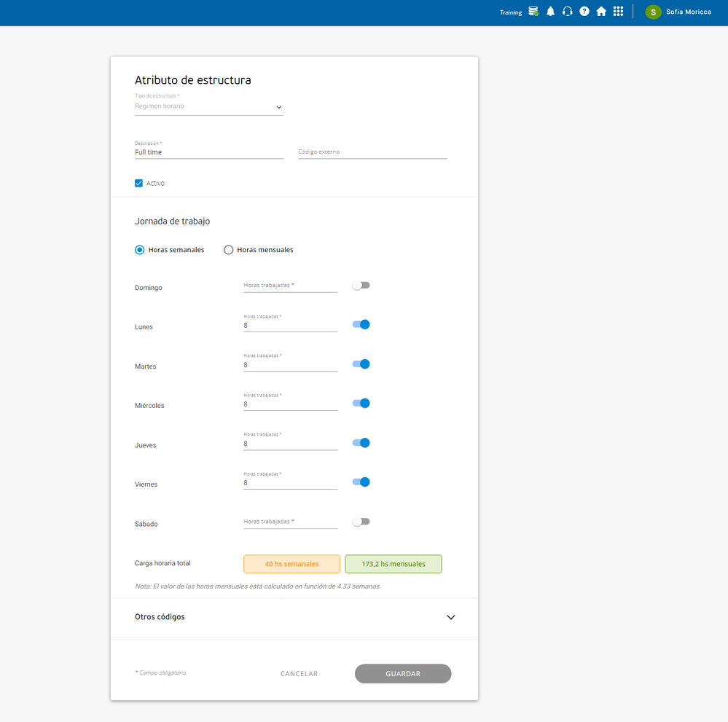
Task: Open the headset support icon
Action: pos(567,12)
